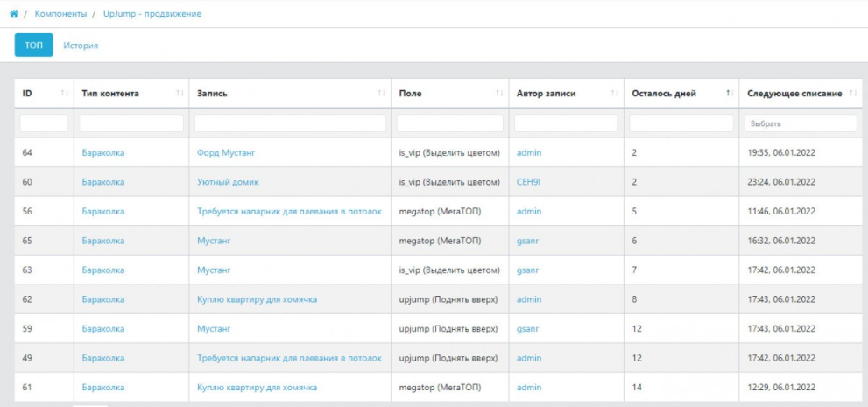Focus the Автор записи filter input
This screenshot has width=868, height=407.
coord(567,123)
